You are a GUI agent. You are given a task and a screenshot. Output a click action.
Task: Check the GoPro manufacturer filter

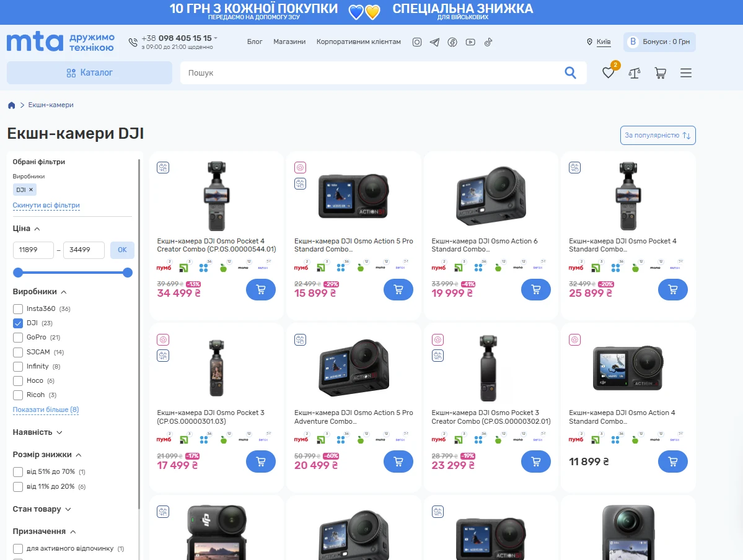[18, 338]
